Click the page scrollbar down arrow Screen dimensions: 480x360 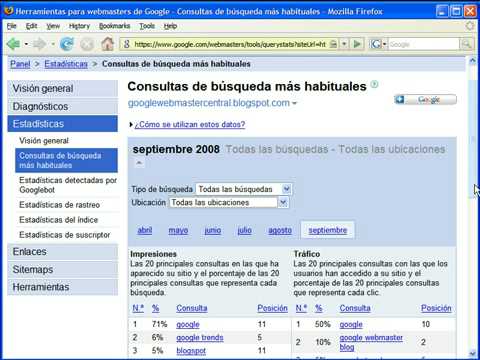point(472,353)
